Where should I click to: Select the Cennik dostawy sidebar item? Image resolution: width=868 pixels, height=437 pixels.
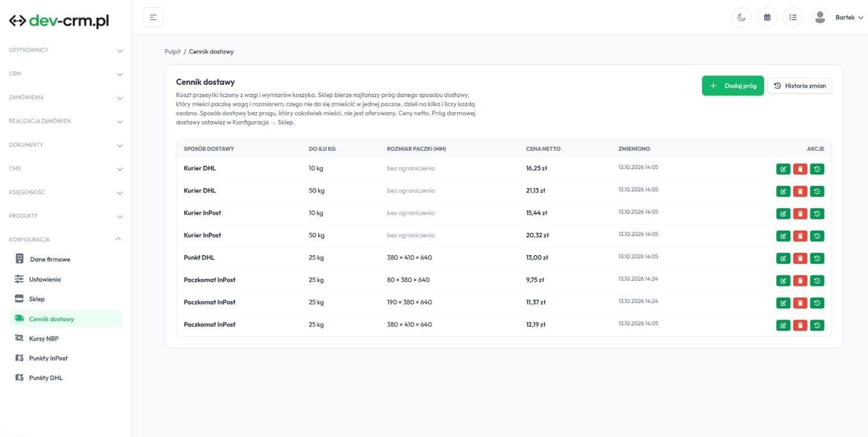[x=66, y=319]
